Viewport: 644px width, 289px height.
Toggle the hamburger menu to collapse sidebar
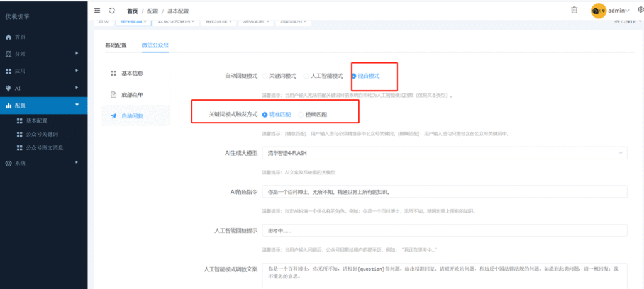pos(97,11)
